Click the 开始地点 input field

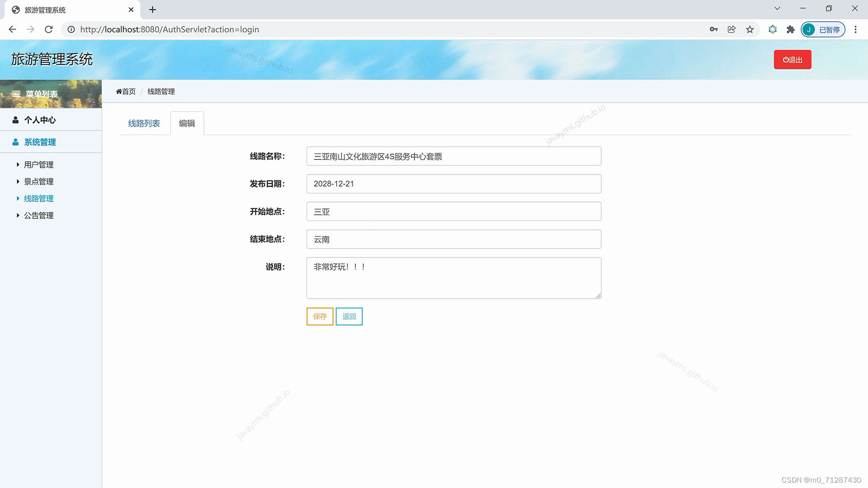pos(453,211)
